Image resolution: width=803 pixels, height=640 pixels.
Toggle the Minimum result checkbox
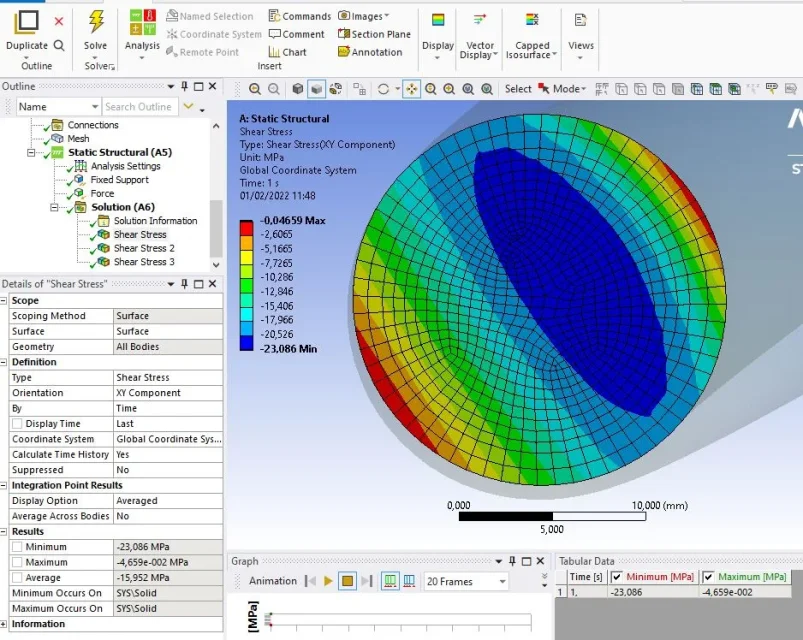pyautogui.click(x=17, y=547)
